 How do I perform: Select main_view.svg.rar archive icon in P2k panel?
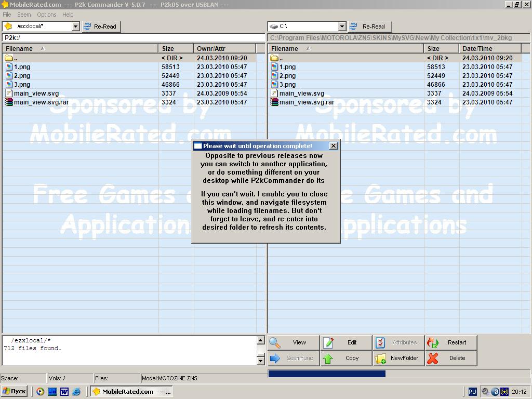pyautogui.click(x=9, y=102)
